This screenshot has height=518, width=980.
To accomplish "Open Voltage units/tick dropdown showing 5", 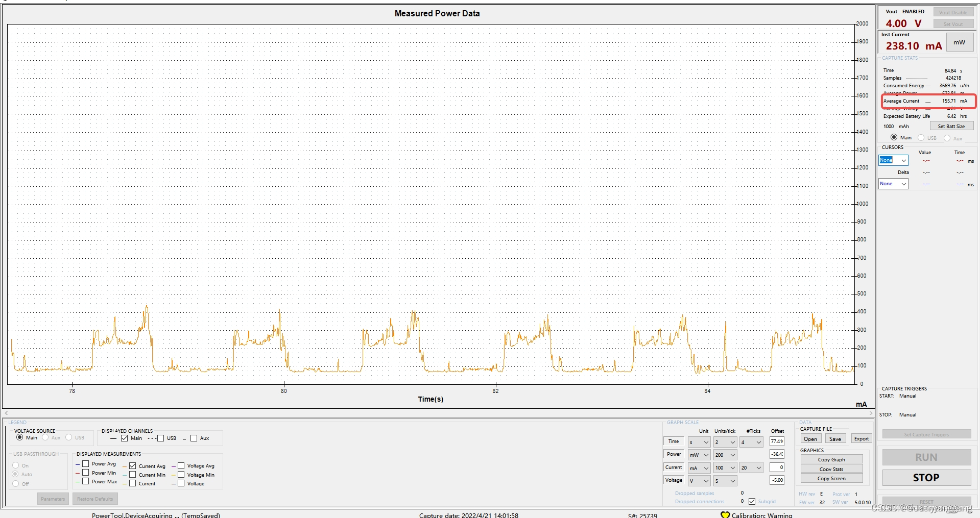I will tap(725, 481).
